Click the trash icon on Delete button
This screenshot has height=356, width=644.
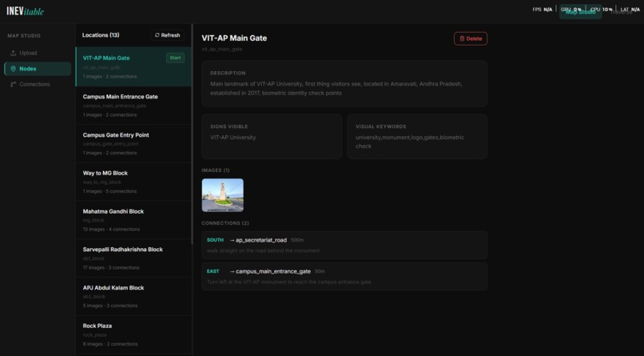[x=462, y=38]
